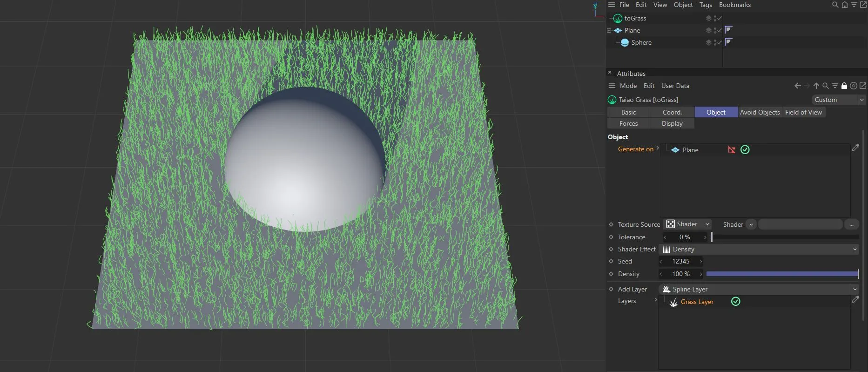This screenshot has width=868, height=372.
Task: Expand the Layers arrow
Action: (656, 300)
